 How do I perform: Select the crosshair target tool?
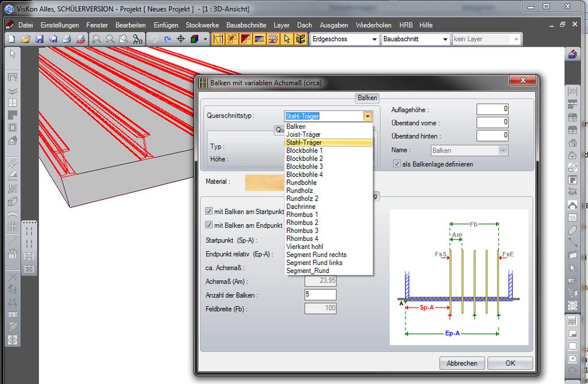click(x=181, y=39)
